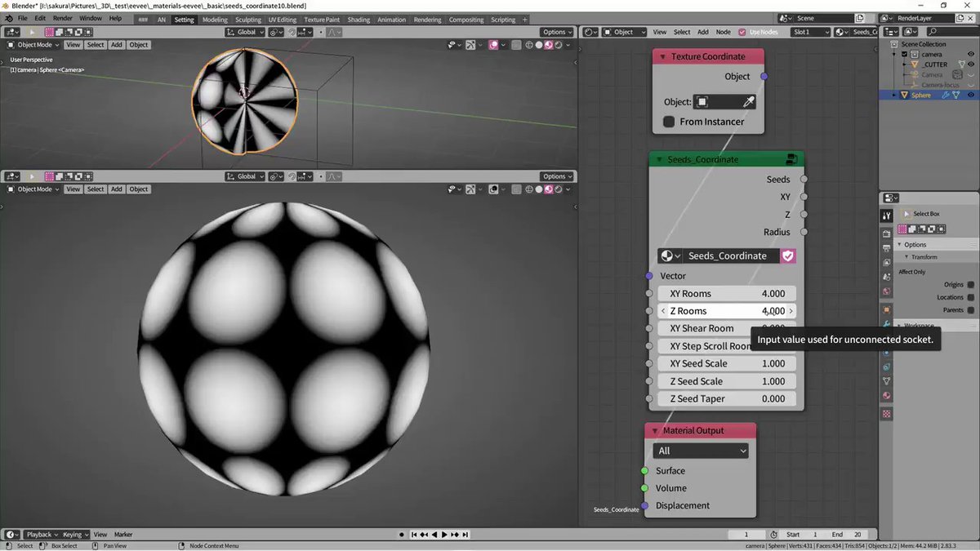Toggle overlays in the bottom viewport header

(x=494, y=189)
